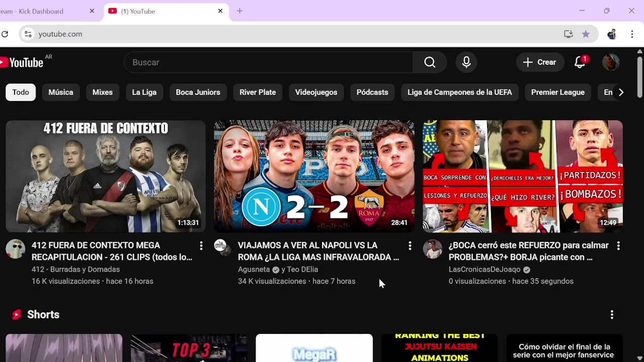Viewport: 644px width, 362px height.
Task: Close the YouTube tab
Action: pos(220,11)
